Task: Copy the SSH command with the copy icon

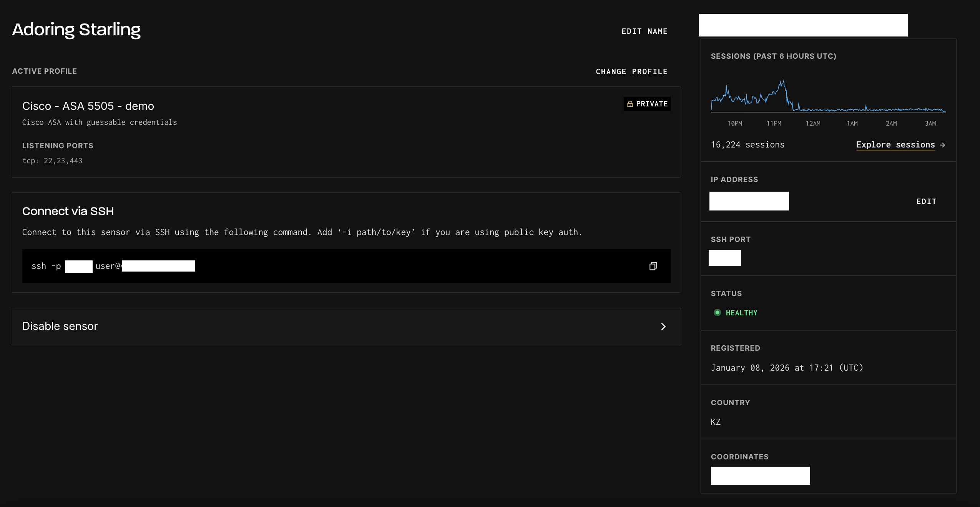Action: click(653, 266)
